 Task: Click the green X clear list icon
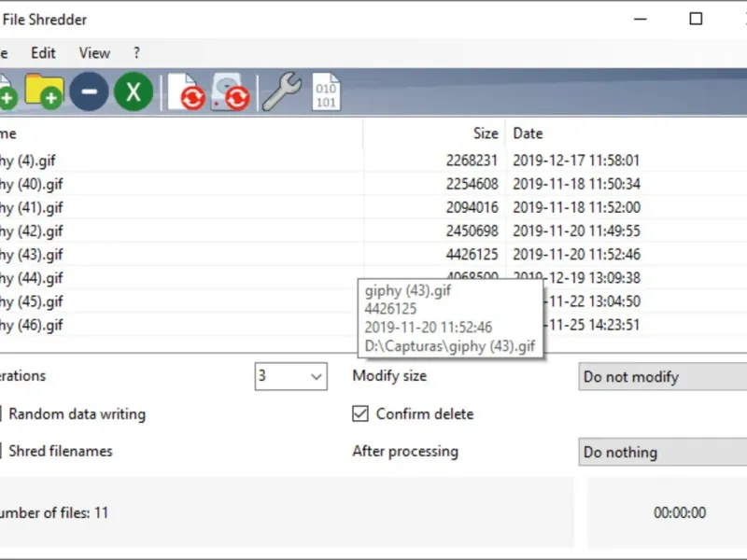134,91
